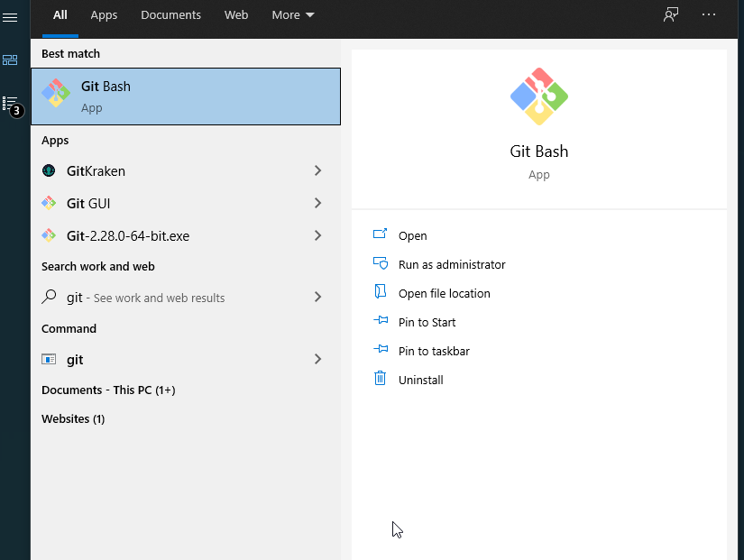Expand the More tab dropdown

click(x=292, y=14)
